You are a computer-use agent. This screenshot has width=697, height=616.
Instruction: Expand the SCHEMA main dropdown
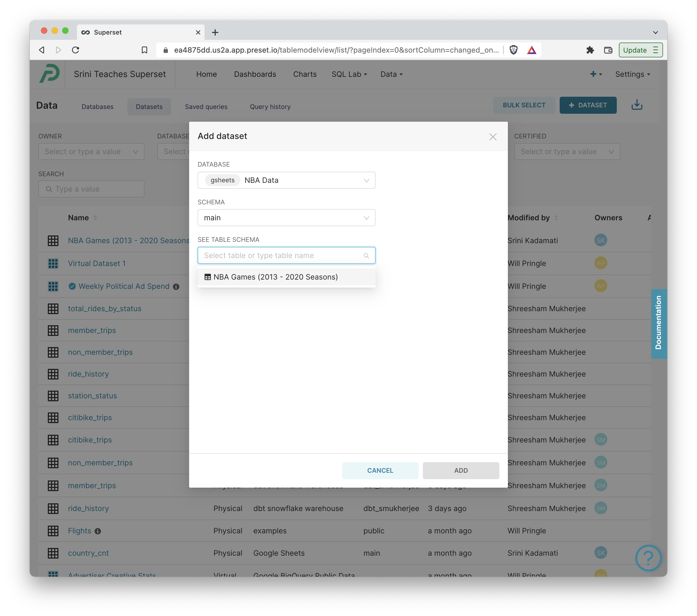coord(286,218)
